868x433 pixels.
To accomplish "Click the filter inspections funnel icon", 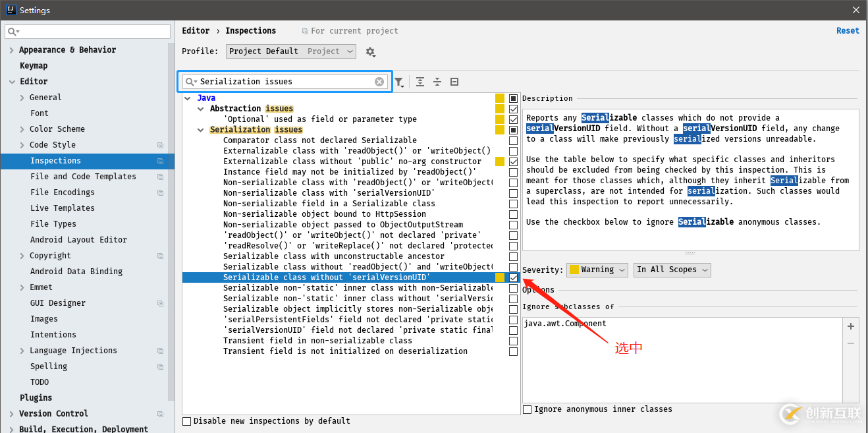I will click(x=398, y=82).
